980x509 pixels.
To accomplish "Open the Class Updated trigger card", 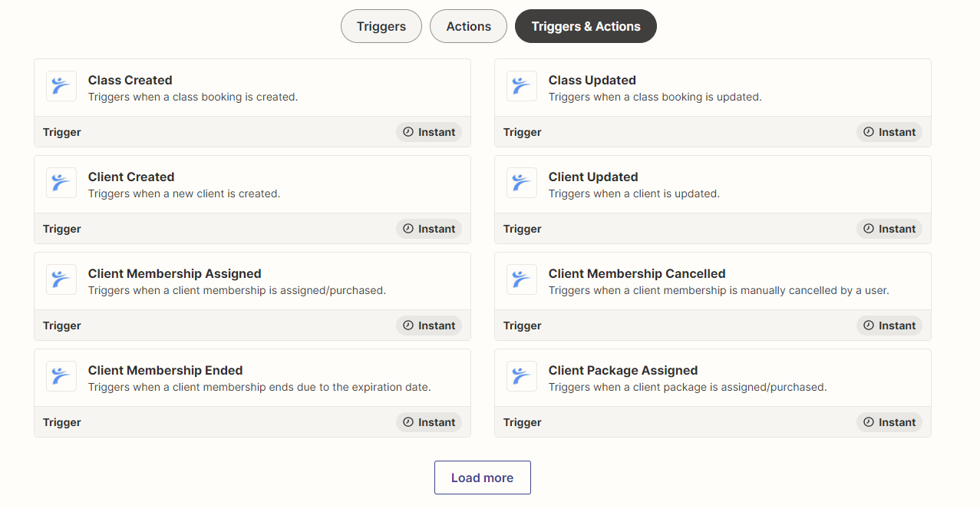I will click(712, 87).
